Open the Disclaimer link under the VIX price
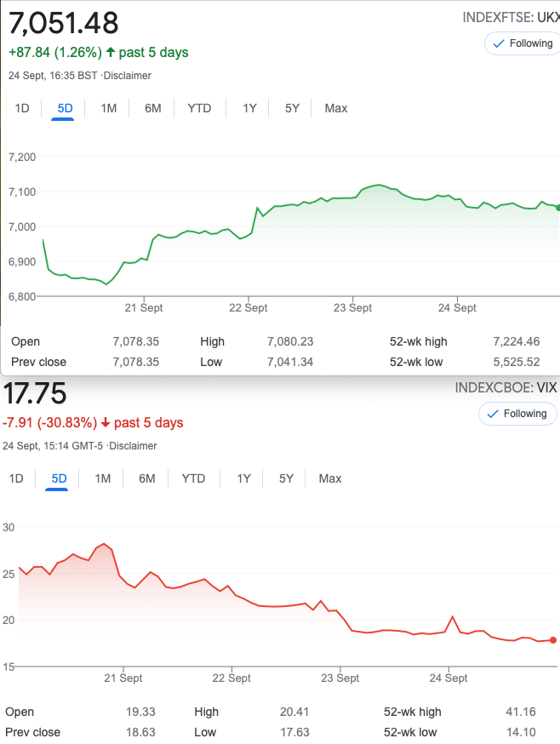The height and width of the screenshot is (744, 560). tap(133, 445)
